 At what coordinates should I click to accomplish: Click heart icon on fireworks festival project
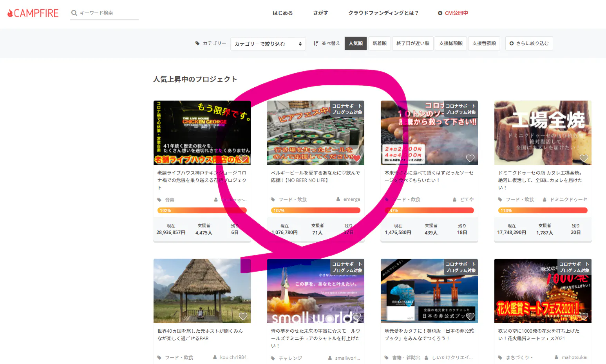[584, 316]
